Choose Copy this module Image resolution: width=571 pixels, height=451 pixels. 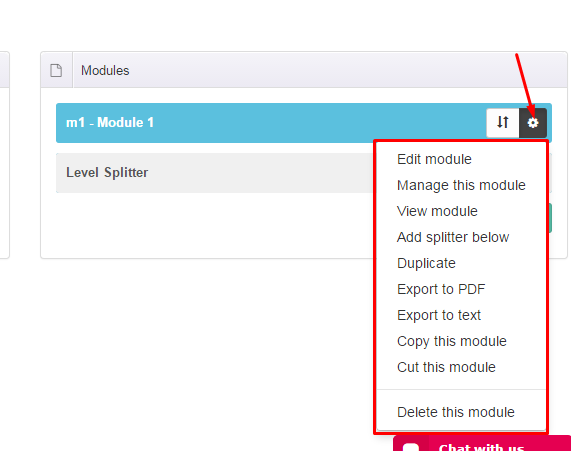point(452,341)
